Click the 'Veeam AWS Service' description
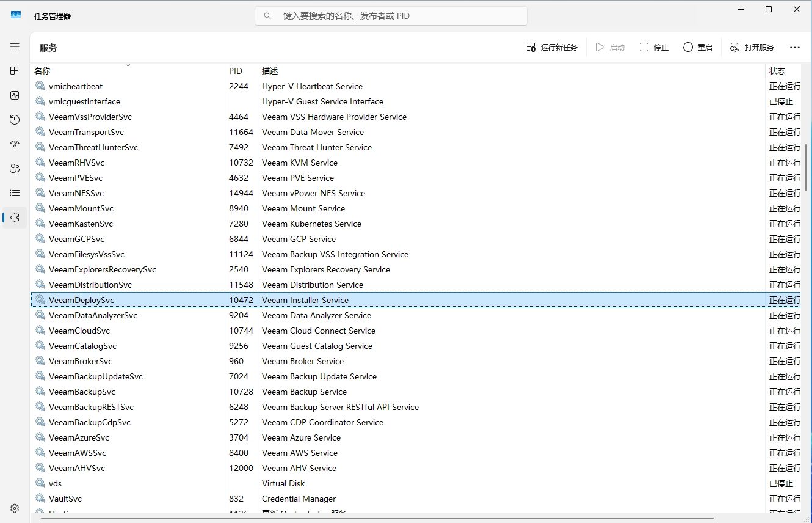Screen dimensions: 812x523 coord(300,453)
